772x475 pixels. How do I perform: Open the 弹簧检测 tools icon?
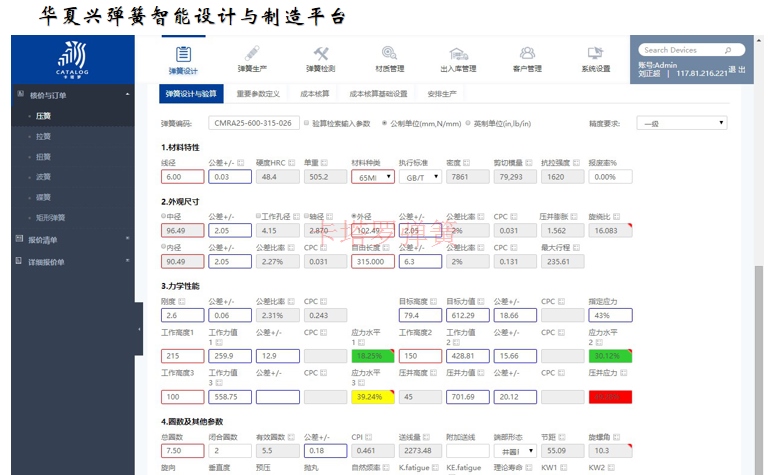tap(321, 53)
